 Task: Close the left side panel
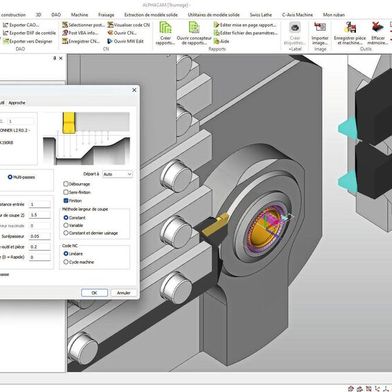coord(61,58)
